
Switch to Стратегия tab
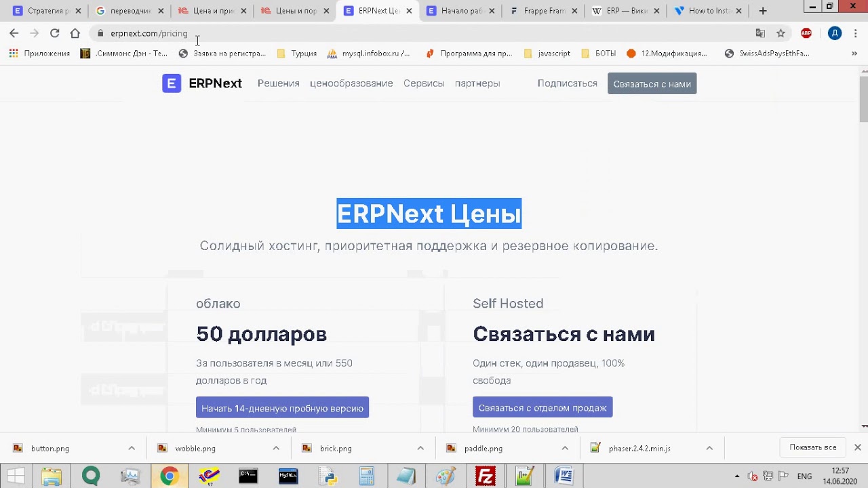click(x=46, y=11)
